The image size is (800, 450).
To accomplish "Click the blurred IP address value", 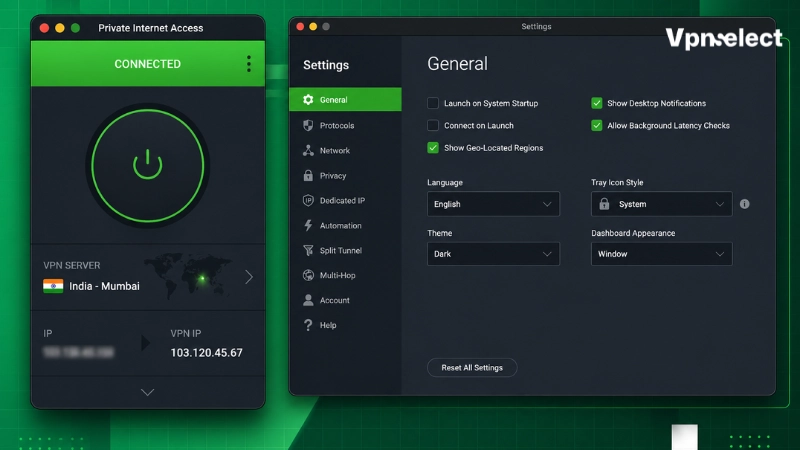I will (79, 352).
